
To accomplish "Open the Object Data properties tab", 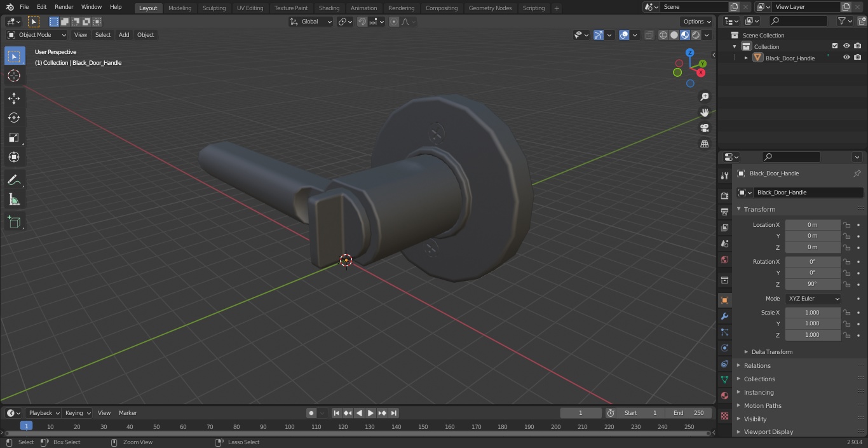I will (724, 379).
